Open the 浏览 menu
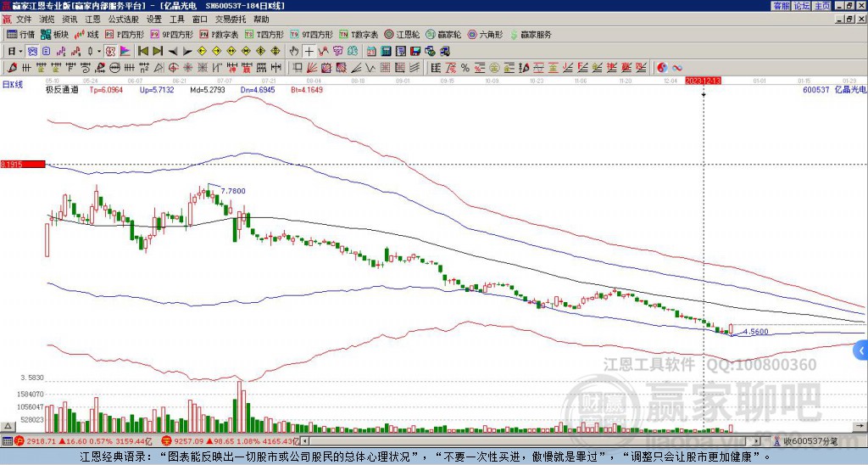The height and width of the screenshot is (465, 868). [x=47, y=20]
